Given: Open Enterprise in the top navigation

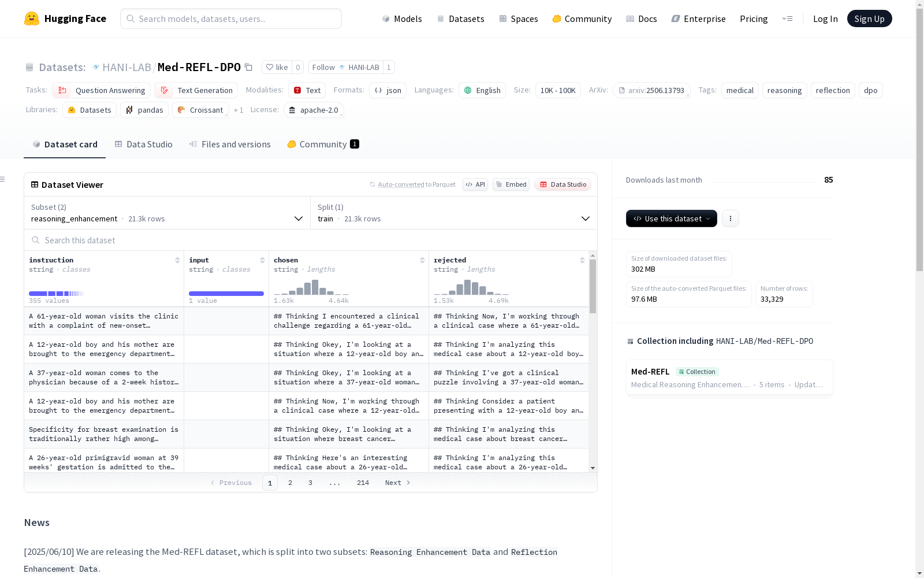Looking at the screenshot, I should point(699,18).
